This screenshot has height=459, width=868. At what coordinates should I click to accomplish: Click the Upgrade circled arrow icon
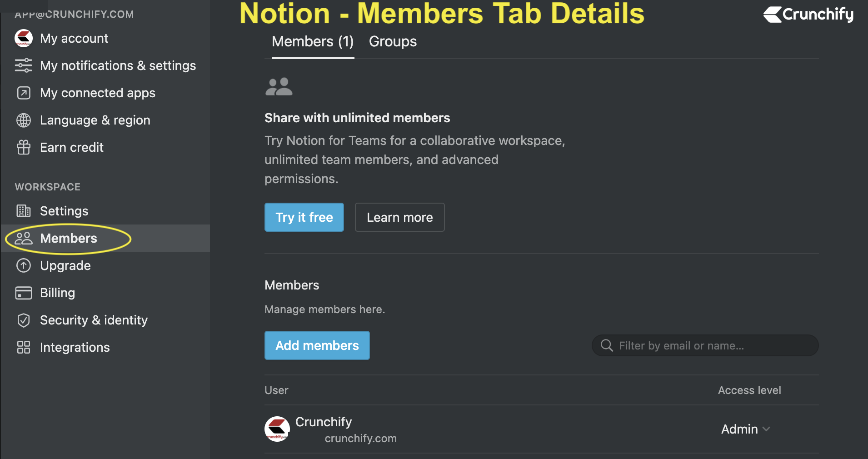[x=24, y=265]
